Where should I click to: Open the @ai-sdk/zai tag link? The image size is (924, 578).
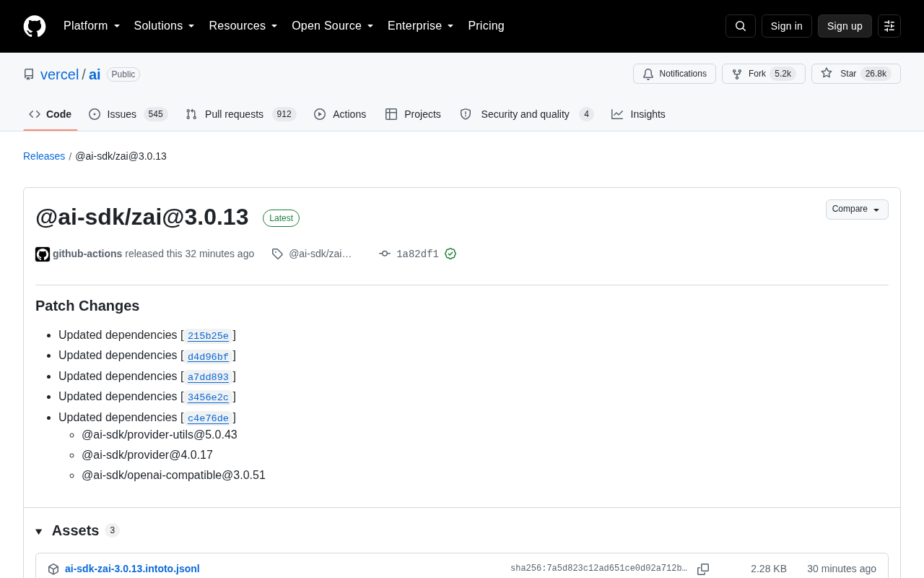[x=321, y=254]
